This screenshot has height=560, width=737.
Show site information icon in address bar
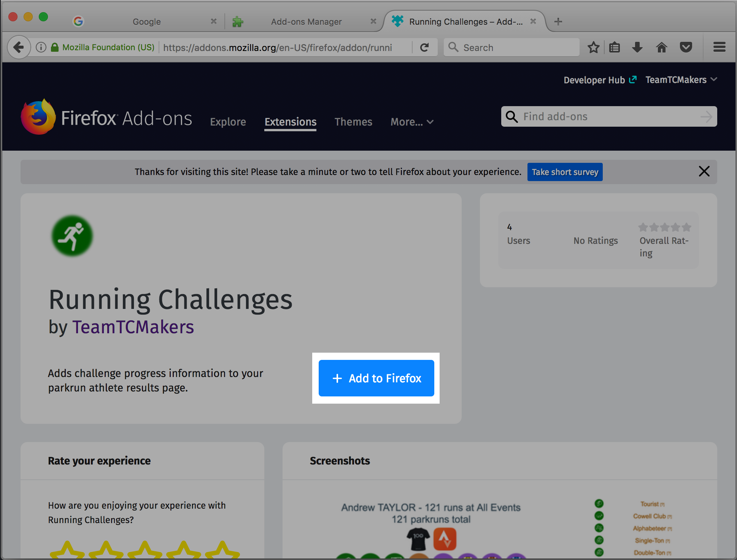[x=41, y=48]
